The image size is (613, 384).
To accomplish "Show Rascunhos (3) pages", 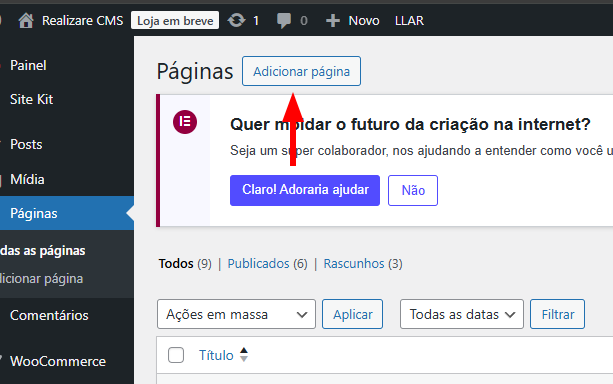I will point(363,264).
